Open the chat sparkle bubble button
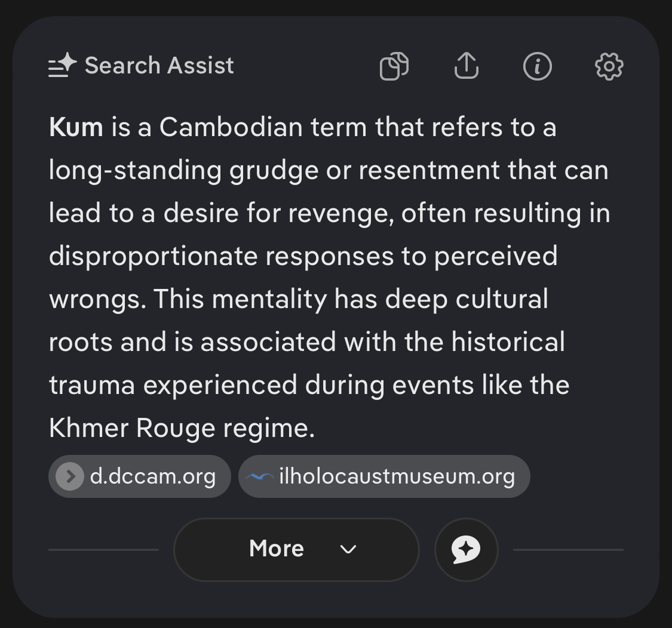The image size is (672, 628). [467, 549]
